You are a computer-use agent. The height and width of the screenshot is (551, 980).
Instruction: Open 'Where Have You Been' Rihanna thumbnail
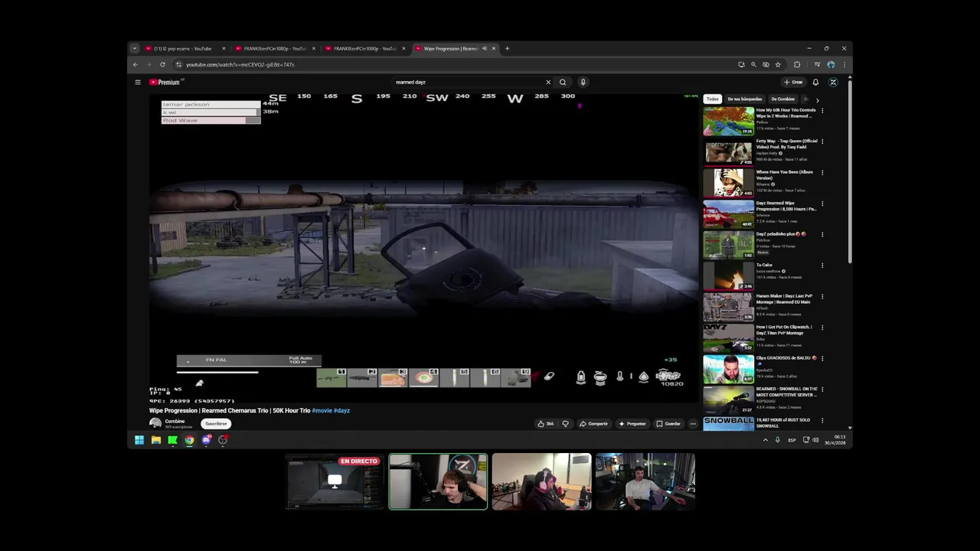pos(729,183)
